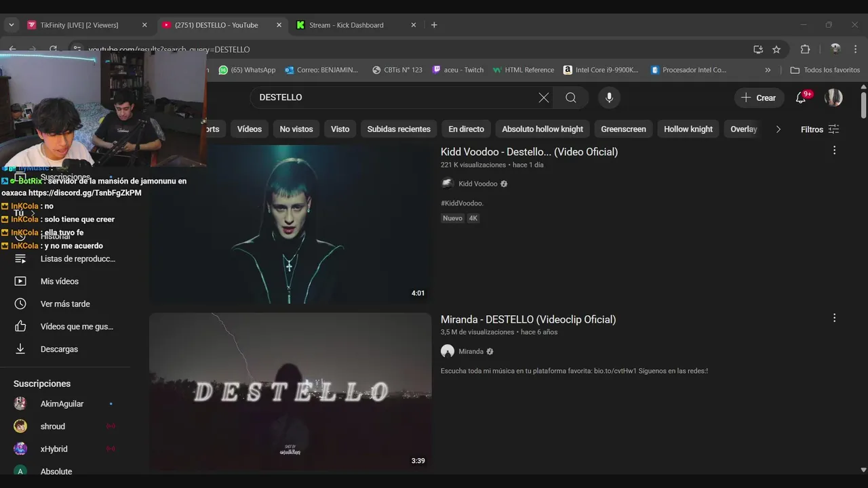Open the Todos los favoritos folder

[825, 70]
